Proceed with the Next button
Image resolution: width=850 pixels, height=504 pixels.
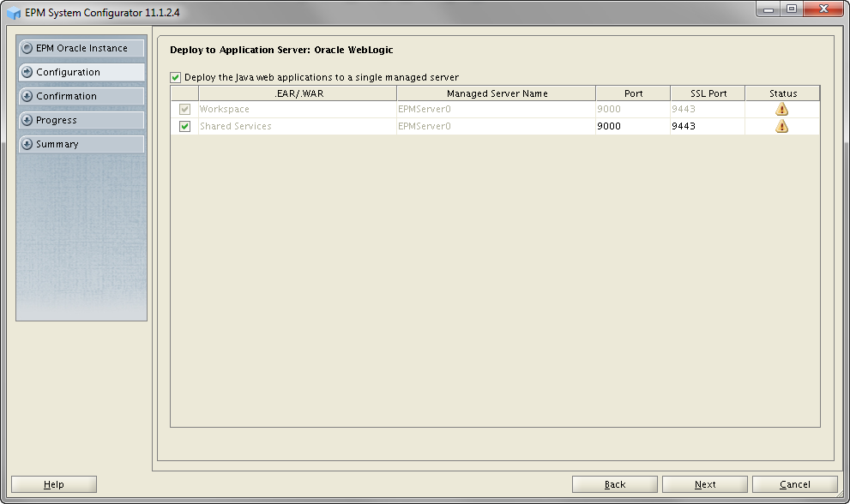click(705, 484)
